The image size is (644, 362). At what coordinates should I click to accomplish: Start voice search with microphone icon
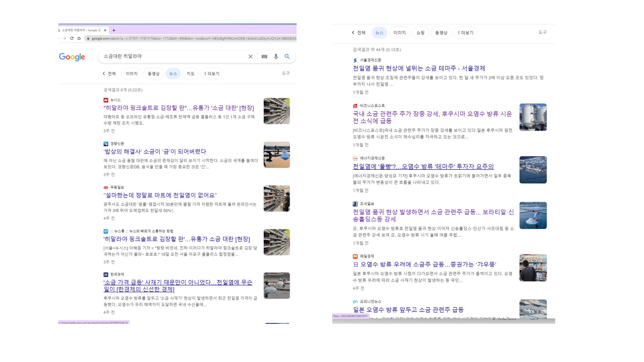pyautogui.click(x=276, y=57)
